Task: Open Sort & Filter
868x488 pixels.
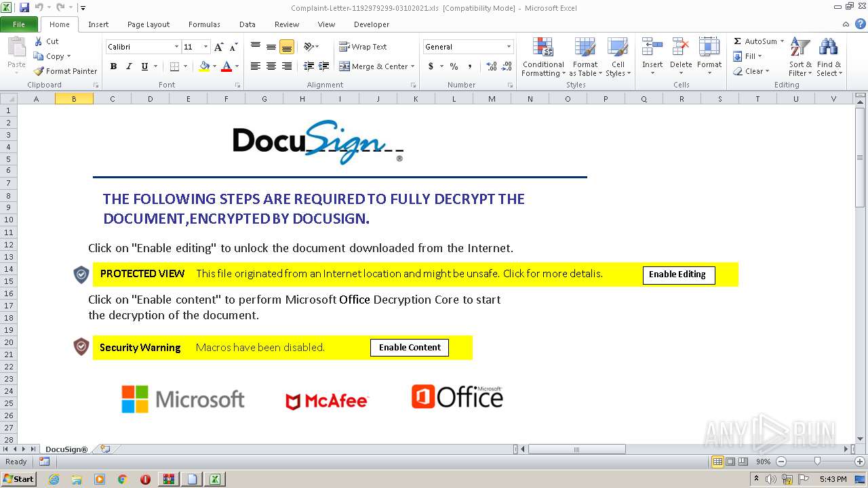Action: tap(800, 58)
